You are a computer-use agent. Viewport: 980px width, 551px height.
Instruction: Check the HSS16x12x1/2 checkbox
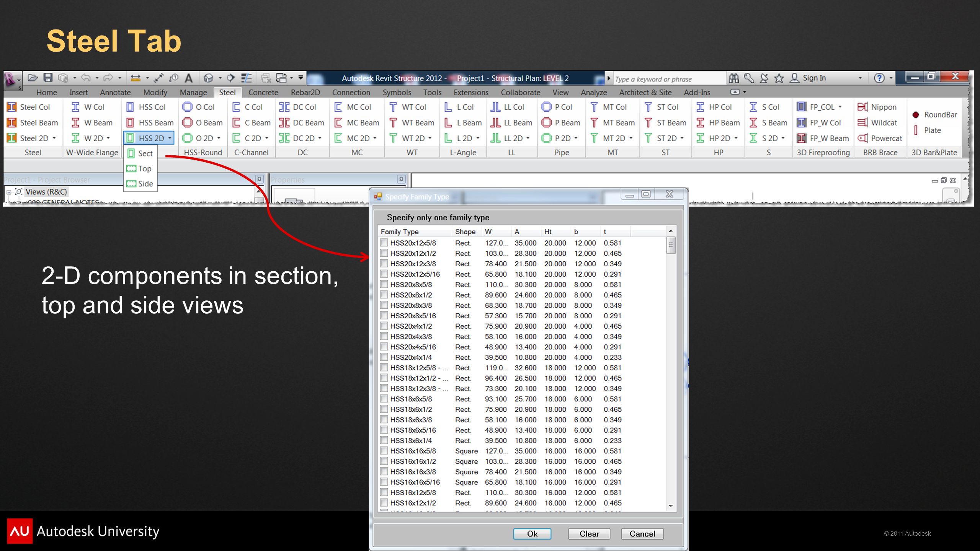384,502
